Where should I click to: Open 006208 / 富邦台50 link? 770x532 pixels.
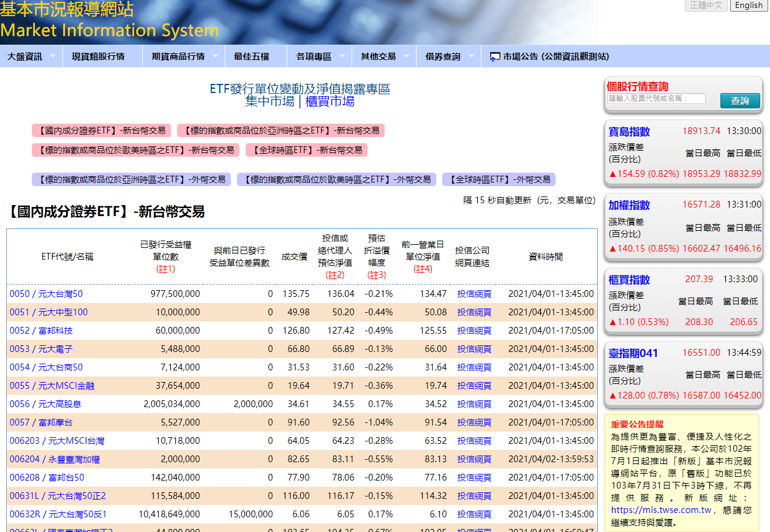(x=47, y=478)
